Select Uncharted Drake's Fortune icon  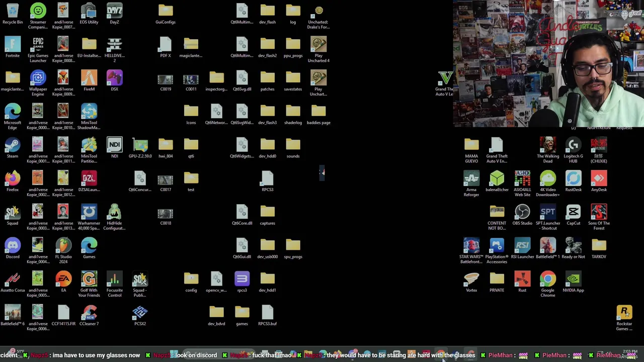point(318,16)
